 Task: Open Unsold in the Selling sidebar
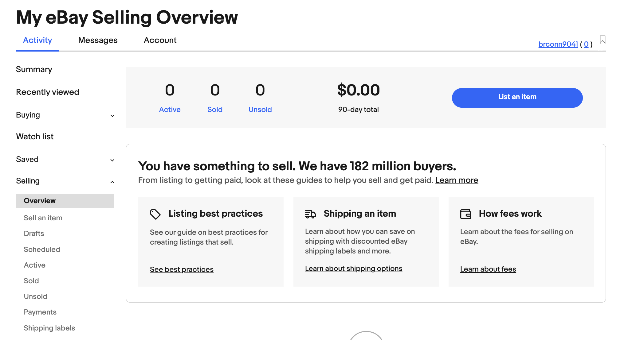click(x=35, y=296)
